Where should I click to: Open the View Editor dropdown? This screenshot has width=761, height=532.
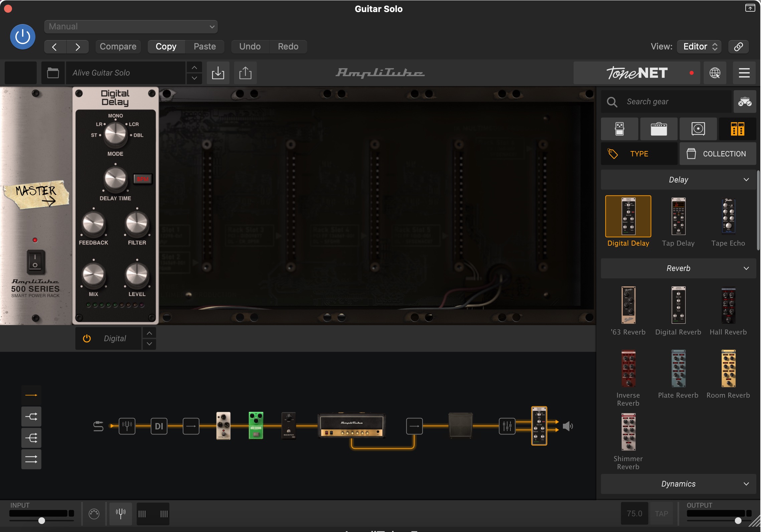click(699, 47)
